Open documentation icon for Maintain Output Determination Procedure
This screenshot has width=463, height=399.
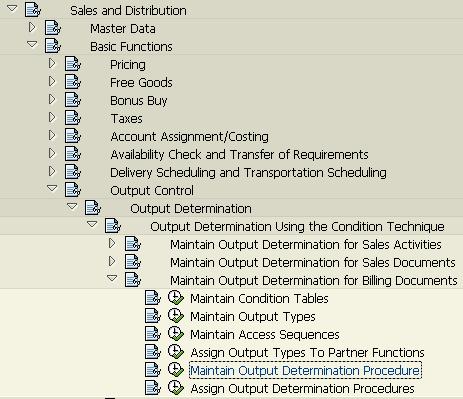point(153,370)
